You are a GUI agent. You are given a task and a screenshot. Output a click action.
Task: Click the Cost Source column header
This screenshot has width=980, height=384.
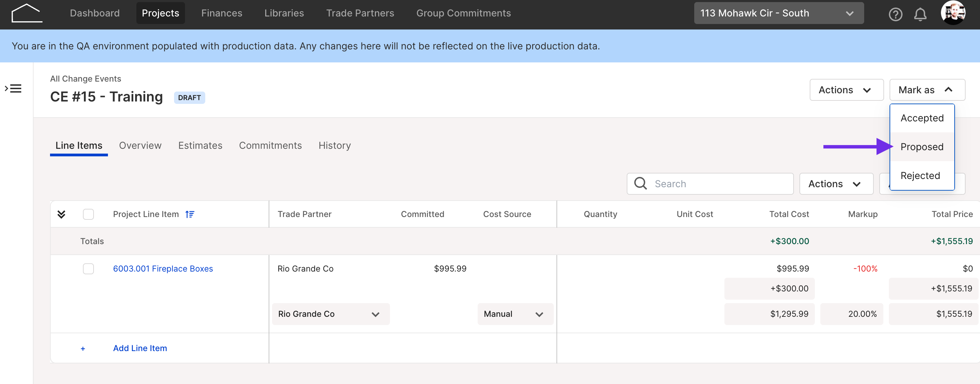coord(507,214)
